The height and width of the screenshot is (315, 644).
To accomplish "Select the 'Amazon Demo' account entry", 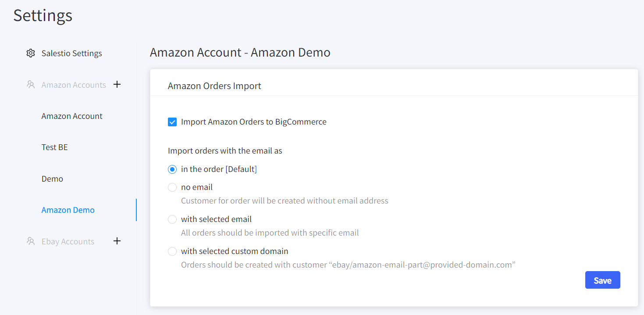I will (x=68, y=210).
